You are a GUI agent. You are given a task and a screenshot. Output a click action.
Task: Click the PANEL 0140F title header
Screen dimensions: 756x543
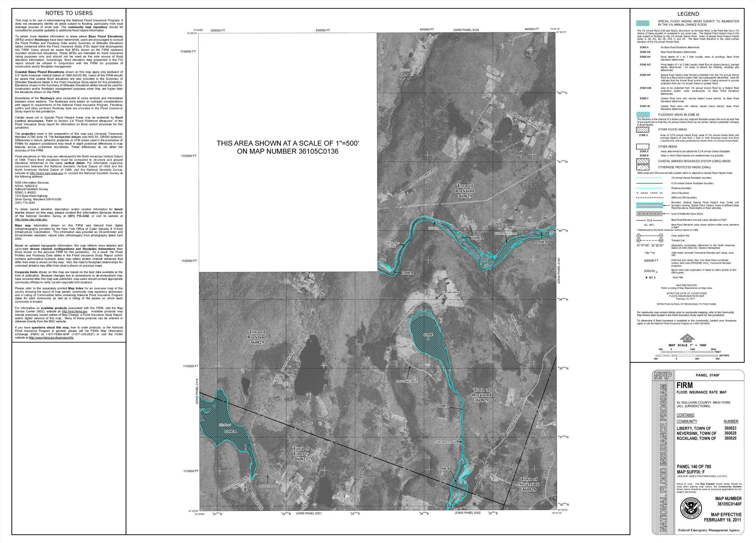coord(707,375)
